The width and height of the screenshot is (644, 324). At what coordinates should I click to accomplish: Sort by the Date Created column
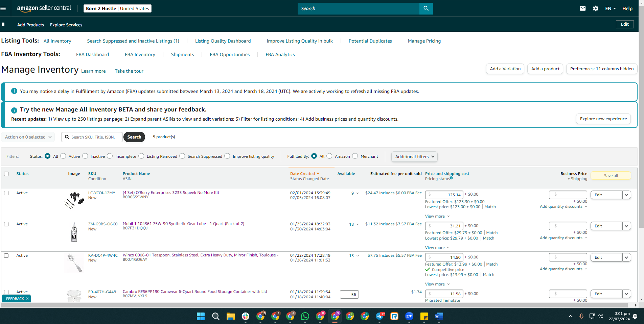point(304,174)
